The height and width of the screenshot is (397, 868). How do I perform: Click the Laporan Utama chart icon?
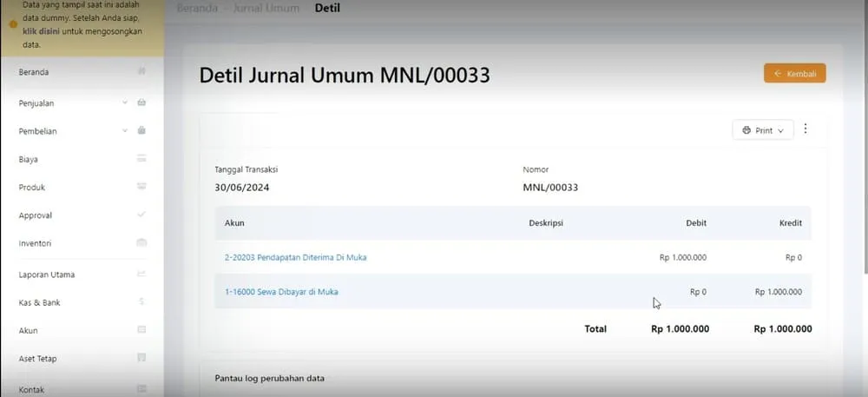(x=141, y=274)
